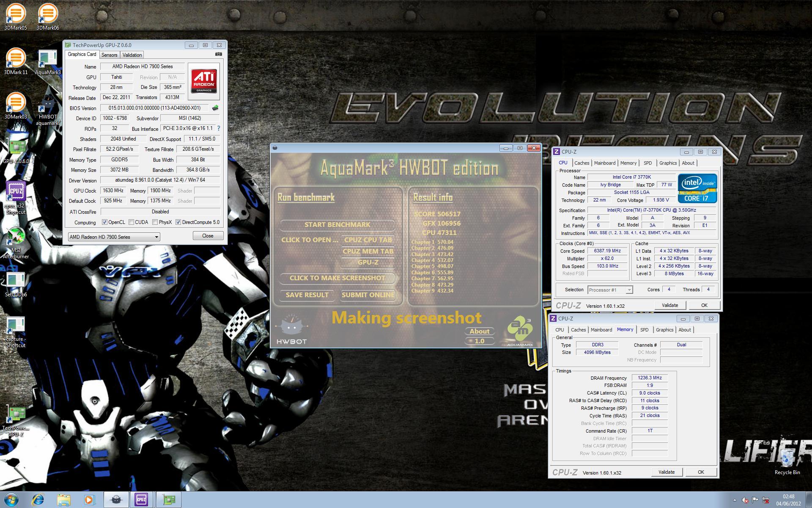The height and width of the screenshot is (508, 812).
Task: Open HWBOT aquamark desktop icon
Action: pos(48,109)
